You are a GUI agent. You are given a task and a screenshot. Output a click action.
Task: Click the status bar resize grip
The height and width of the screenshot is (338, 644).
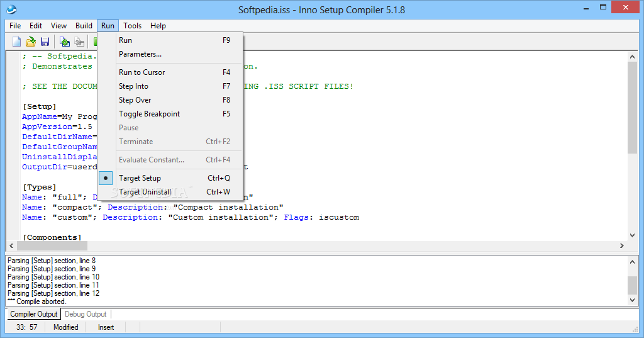(635, 329)
